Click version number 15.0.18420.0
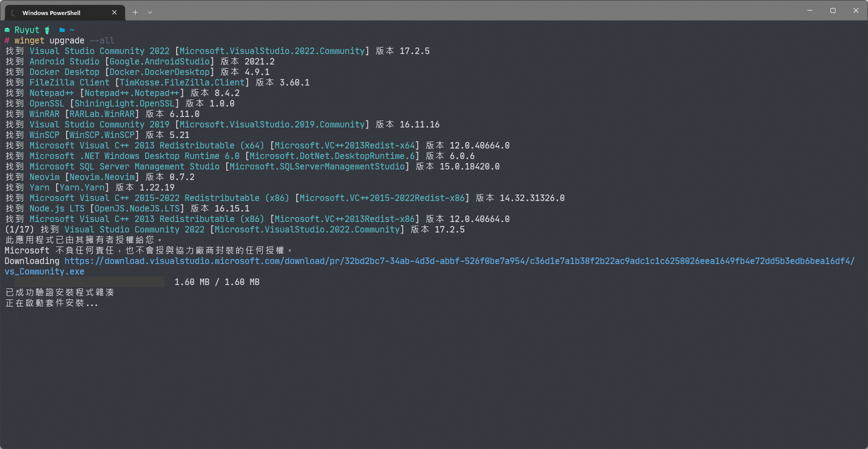Image resolution: width=868 pixels, height=449 pixels. click(x=470, y=166)
